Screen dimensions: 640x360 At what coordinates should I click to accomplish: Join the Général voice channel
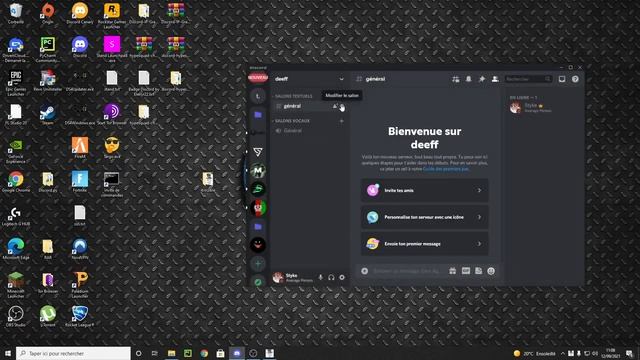point(309,131)
